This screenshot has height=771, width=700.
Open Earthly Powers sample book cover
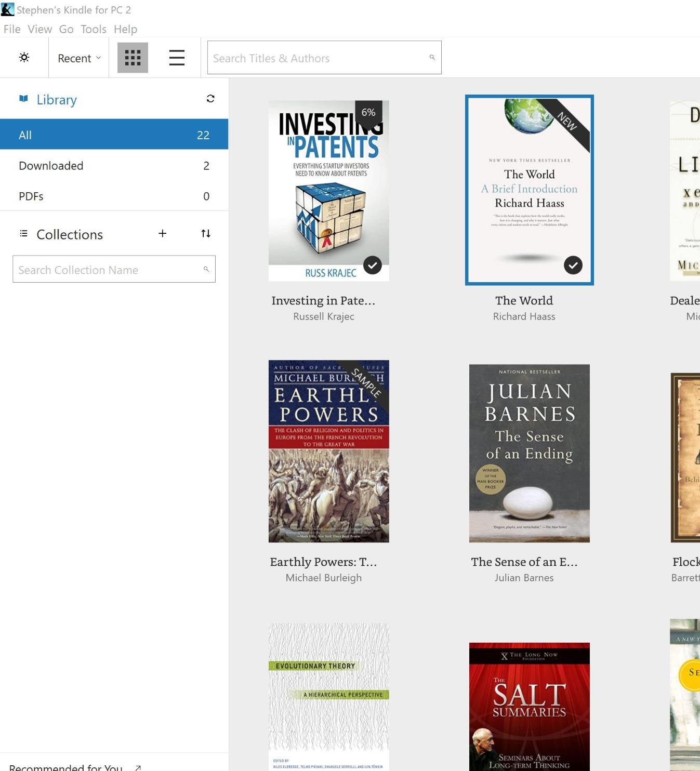click(329, 451)
